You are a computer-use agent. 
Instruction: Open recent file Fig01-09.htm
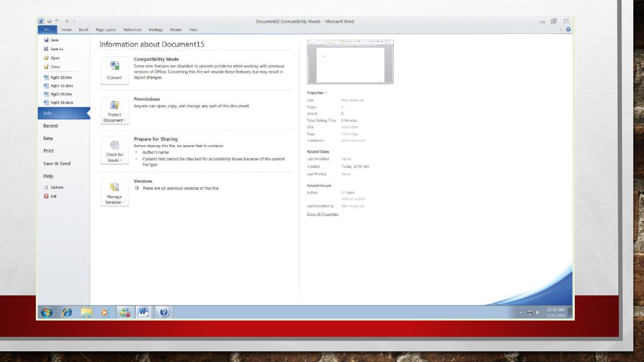pos(58,94)
